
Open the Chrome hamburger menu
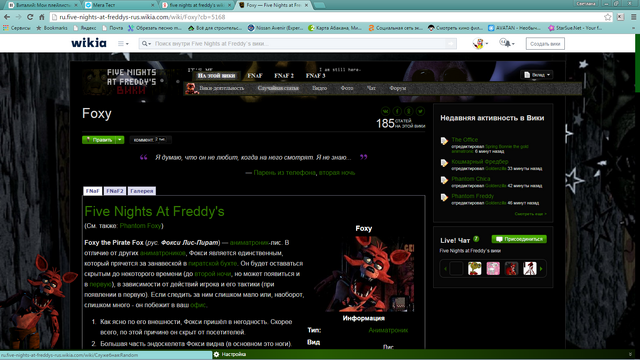click(633, 17)
